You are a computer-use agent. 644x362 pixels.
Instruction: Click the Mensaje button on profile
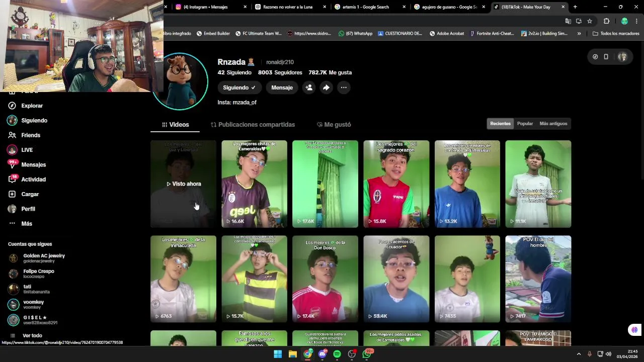pyautogui.click(x=282, y=87)
